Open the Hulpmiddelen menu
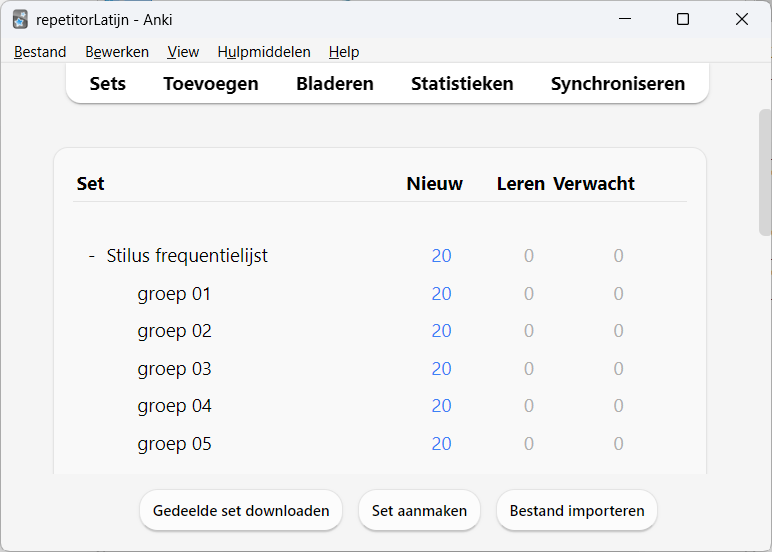Image resolution: width=772 pixels, height=552 pixels. click(264, 52)
